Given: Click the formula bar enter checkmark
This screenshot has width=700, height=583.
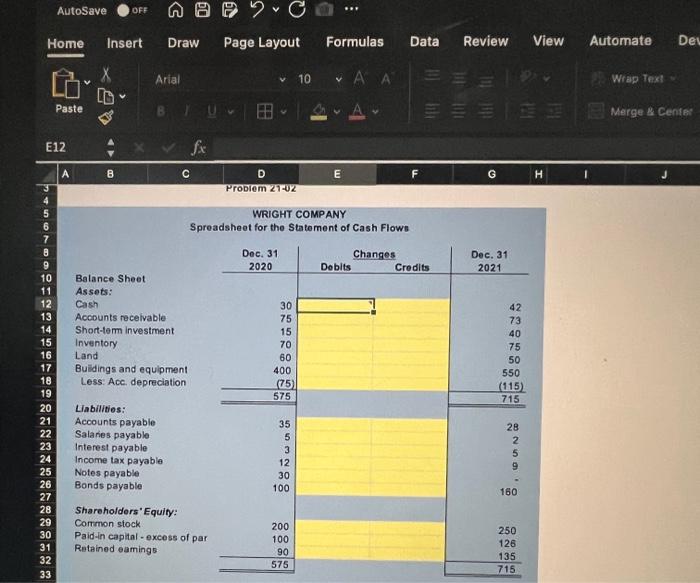Looking at the screenshot, I should click(x=168, y=147).
